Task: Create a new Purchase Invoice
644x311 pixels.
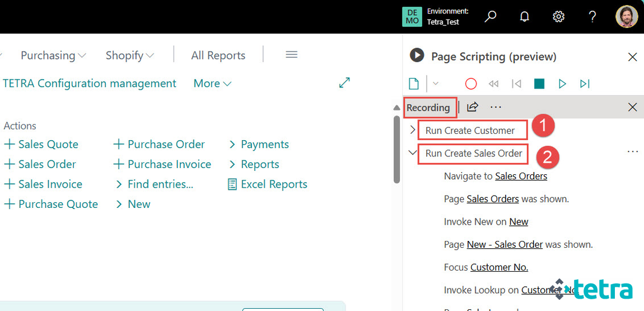Action: coord(162,164)
